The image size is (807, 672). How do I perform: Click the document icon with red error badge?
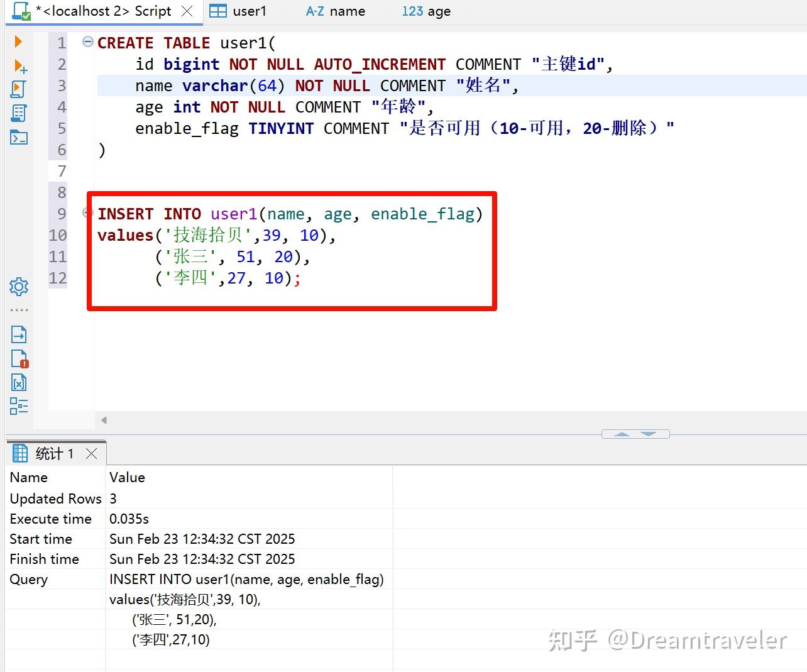(x=18, y=358)
